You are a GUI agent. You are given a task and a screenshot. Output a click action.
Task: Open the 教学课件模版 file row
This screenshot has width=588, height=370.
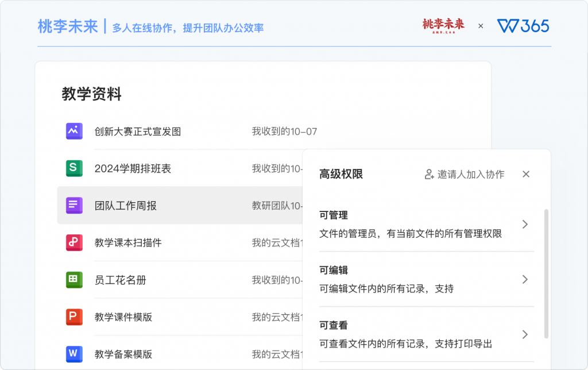click(x=180, y=317)
